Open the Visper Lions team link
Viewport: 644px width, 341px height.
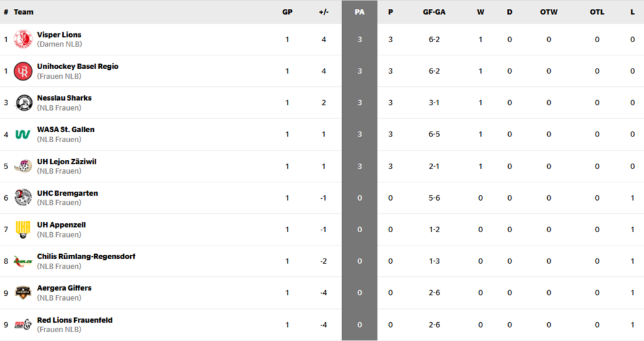pos(59,35)
